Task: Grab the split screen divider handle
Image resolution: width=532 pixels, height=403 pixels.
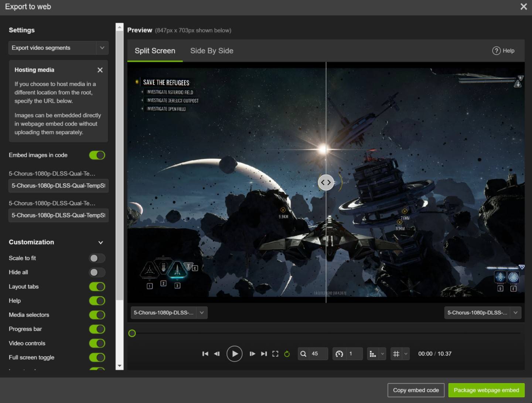Action: click(x=326, y=182)
